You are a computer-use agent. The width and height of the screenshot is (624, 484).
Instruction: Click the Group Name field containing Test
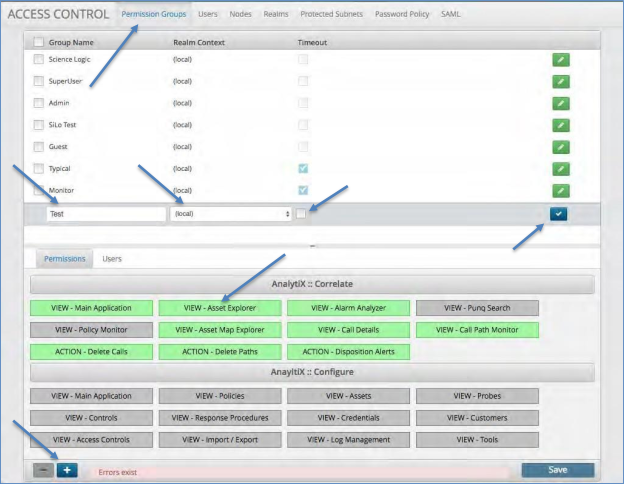click(106, 214)
